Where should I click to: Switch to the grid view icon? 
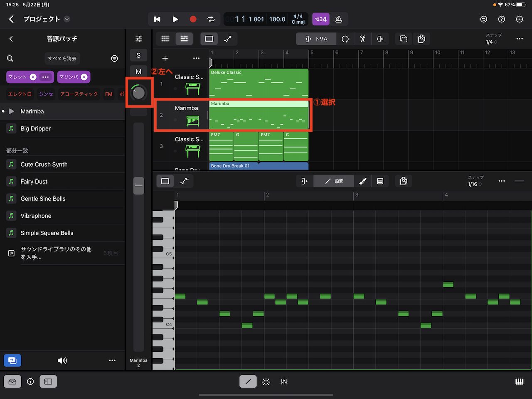pos(165,39)
